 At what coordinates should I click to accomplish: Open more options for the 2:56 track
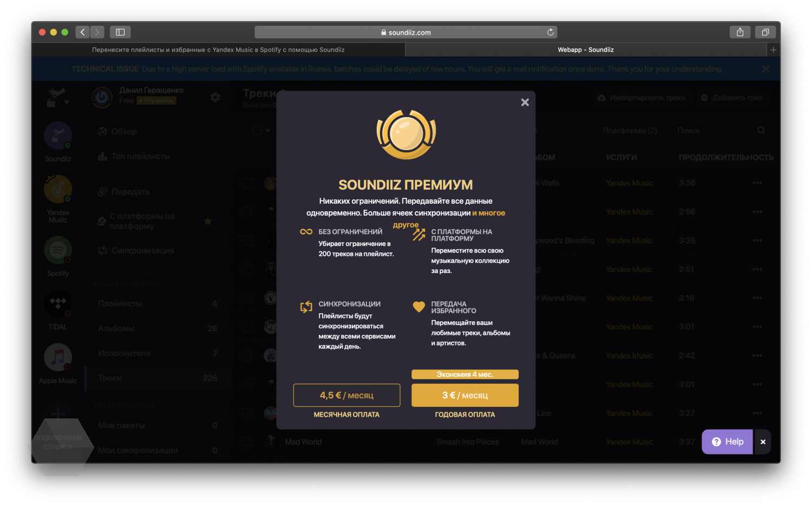tap(757, 211)
